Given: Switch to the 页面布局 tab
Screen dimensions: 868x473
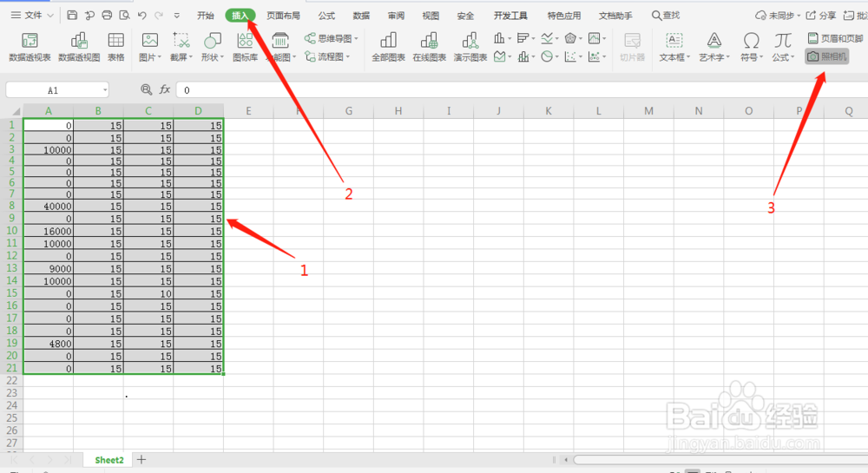Looking at the screenshot, I should click(283, 16).
